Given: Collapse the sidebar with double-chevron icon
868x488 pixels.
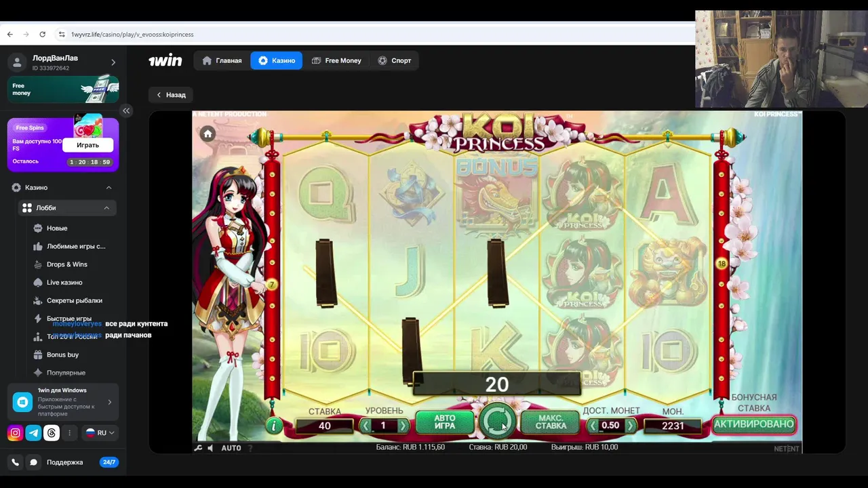Looking at the screenshot, I should coord(126,110).
